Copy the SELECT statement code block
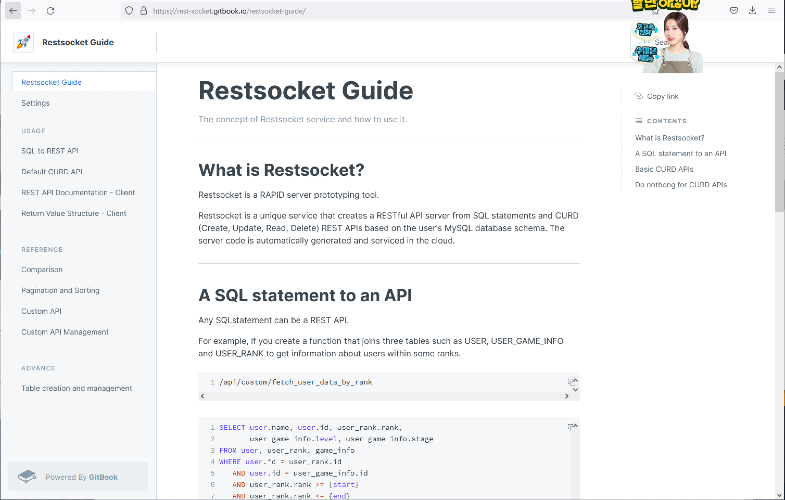 click(x=572, y=427)
